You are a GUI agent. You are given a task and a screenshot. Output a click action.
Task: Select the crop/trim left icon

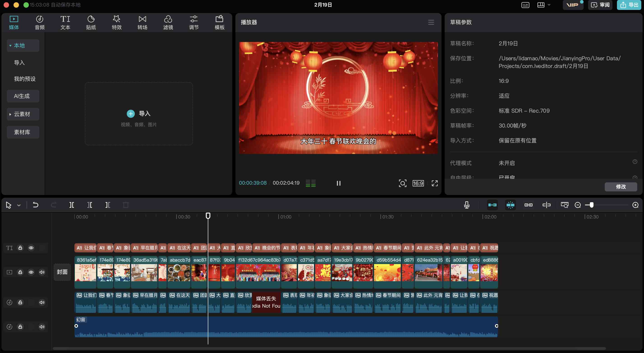pos(89,205)
